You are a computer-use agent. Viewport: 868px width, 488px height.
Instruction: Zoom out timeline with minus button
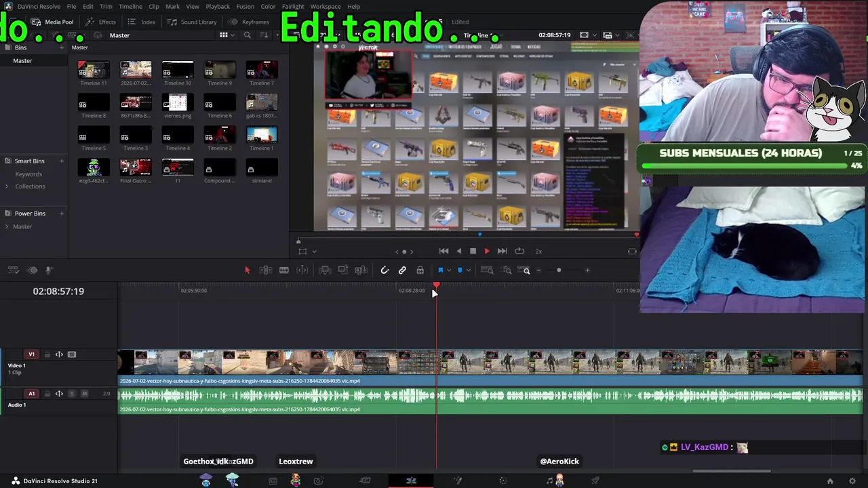point(538,270)
